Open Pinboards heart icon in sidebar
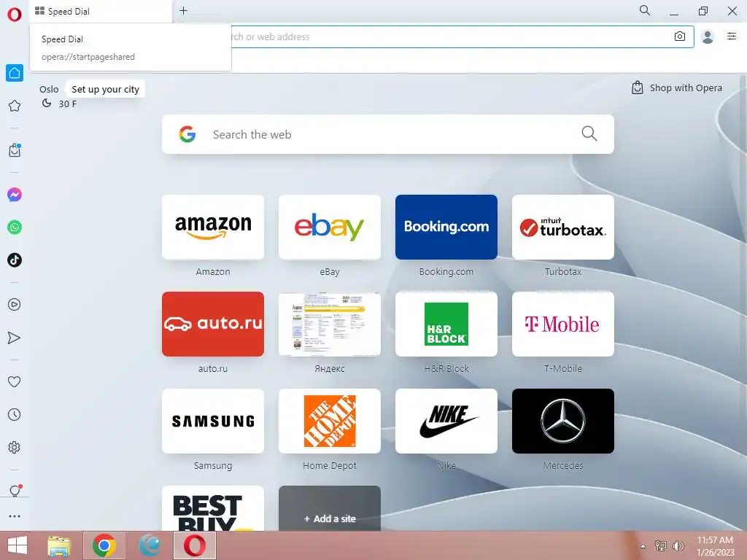This screenshot has width=747, height=560. click(x=15, y=381)
